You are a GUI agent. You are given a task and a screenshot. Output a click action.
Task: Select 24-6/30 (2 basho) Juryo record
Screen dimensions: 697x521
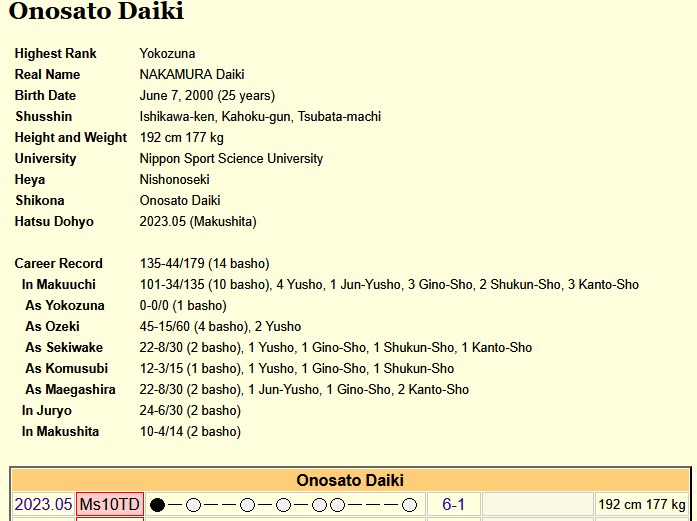[190, 410]
